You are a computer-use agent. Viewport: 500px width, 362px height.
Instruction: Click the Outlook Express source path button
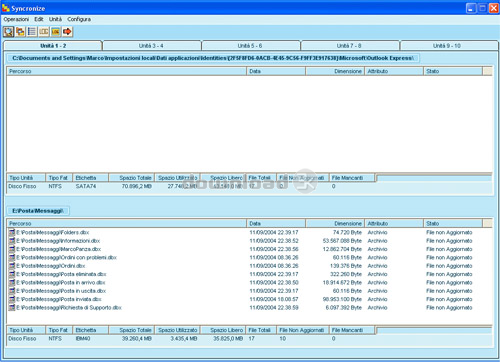tap(213, 58)
